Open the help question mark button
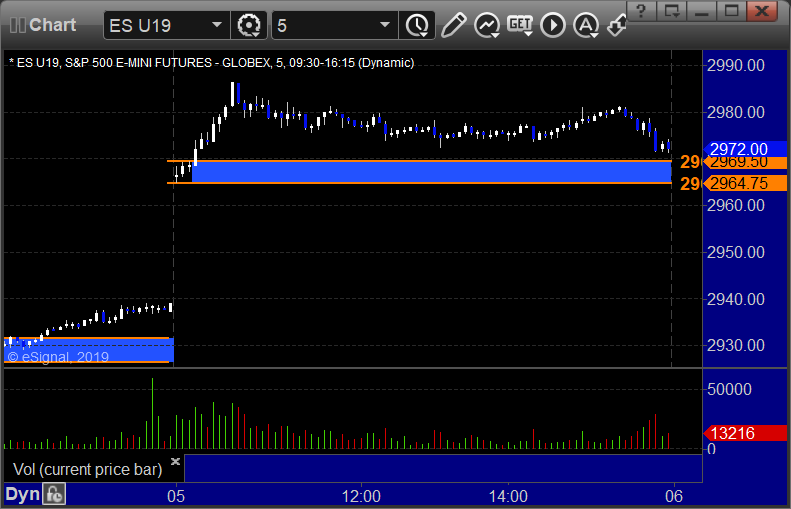The image size is (791, 509). pyautogui.click(x=641, y=11)
